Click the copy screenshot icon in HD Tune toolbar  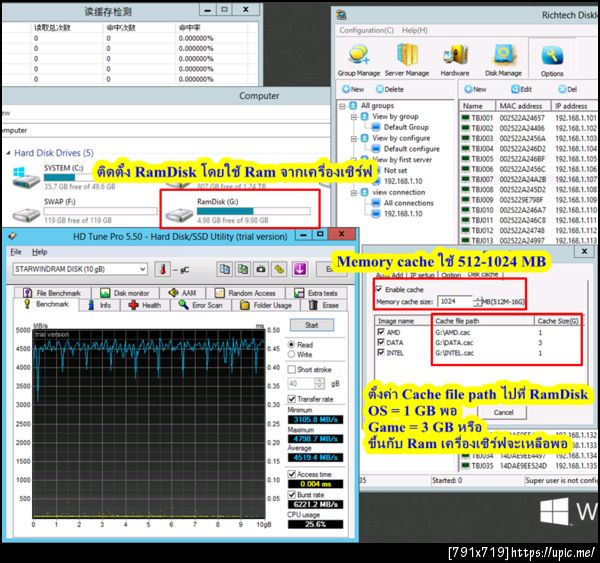[243, 269]
